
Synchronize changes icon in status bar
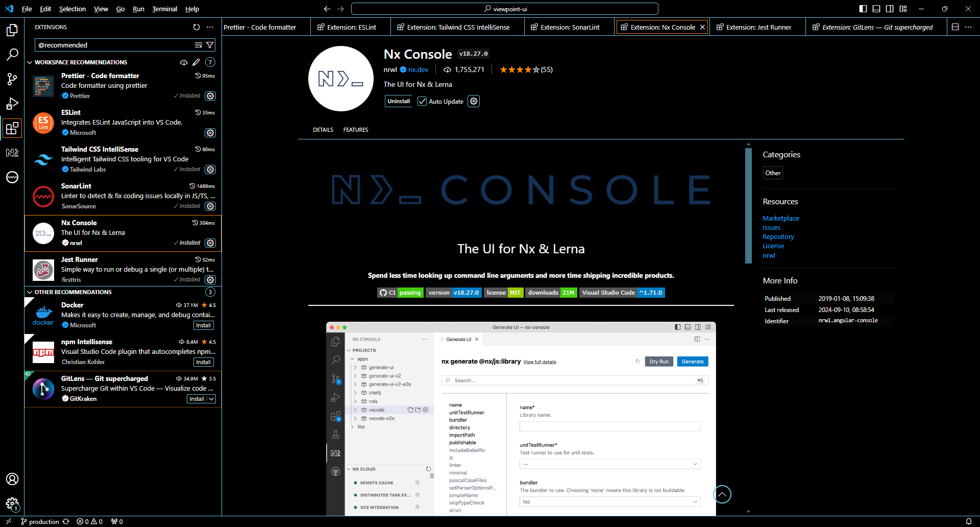[66, 521]
